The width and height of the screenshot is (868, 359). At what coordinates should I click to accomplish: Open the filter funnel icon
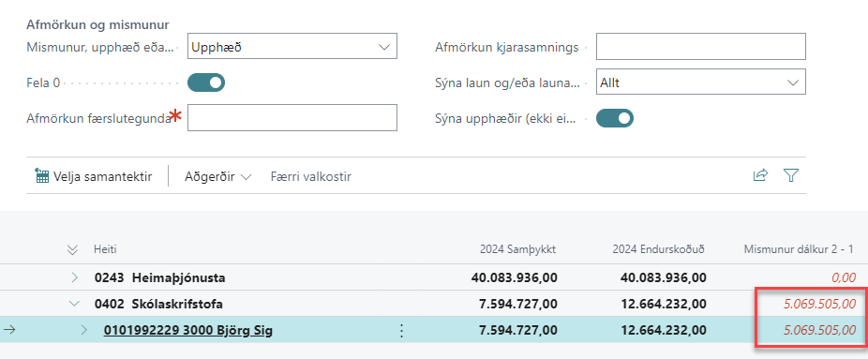(x=791, y=176)
